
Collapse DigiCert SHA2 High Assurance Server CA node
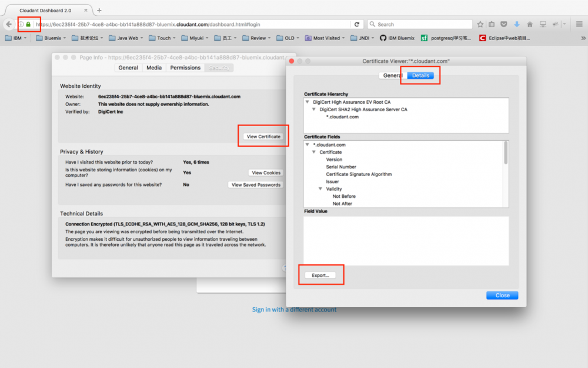[x=314, y=110]
